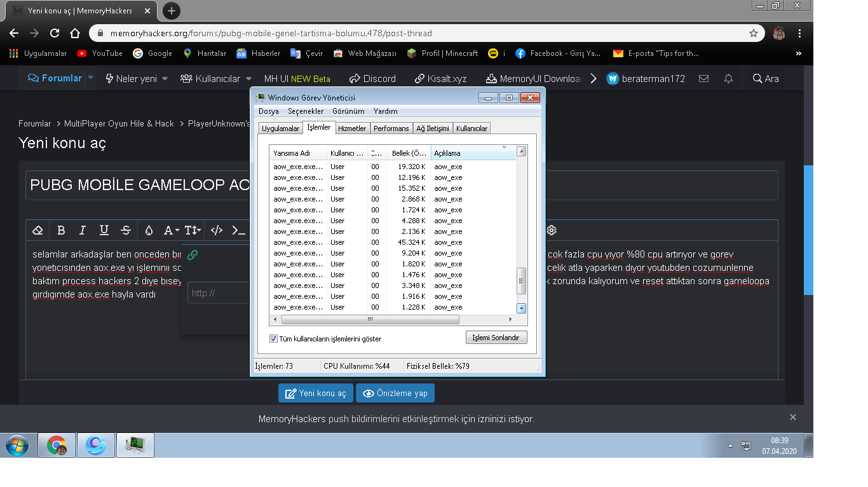868x487 pixels.
Task: Open the forum inbox envelope icon
Action: [x=703, y=79]
